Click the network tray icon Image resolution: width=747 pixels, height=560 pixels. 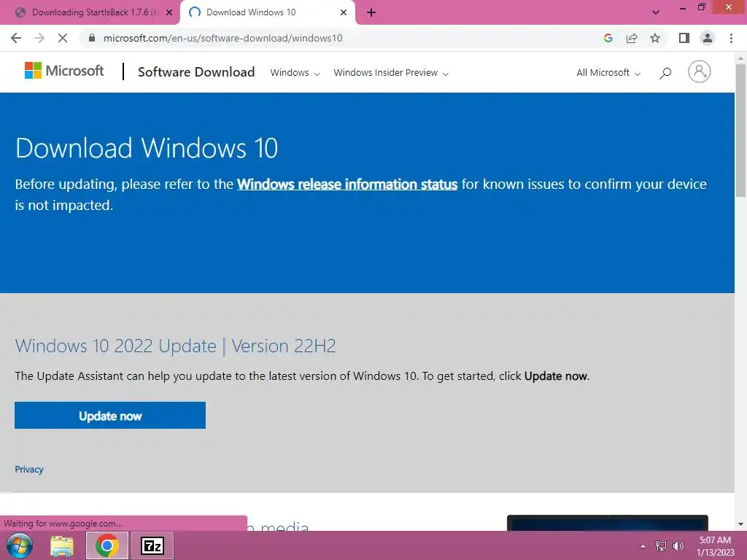click(660, 546)
